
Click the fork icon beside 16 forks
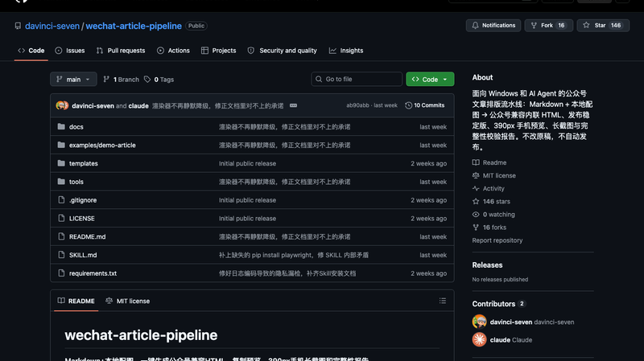click(x=476, y=228)
